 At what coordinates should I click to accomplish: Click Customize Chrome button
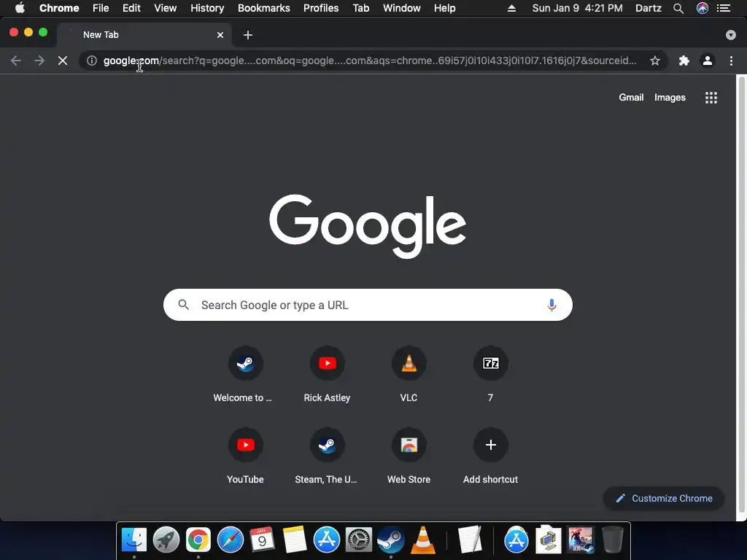664,498
